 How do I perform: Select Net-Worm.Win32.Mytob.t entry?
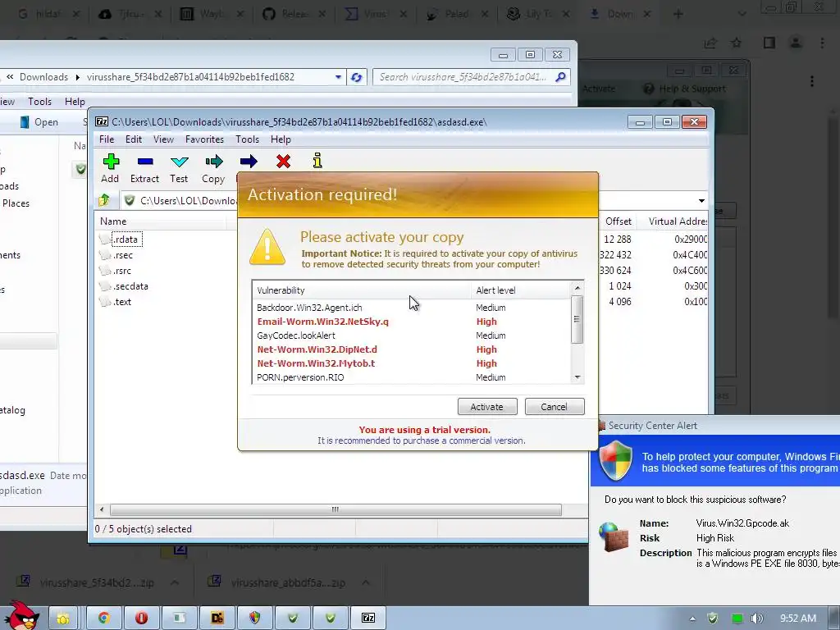316,363
